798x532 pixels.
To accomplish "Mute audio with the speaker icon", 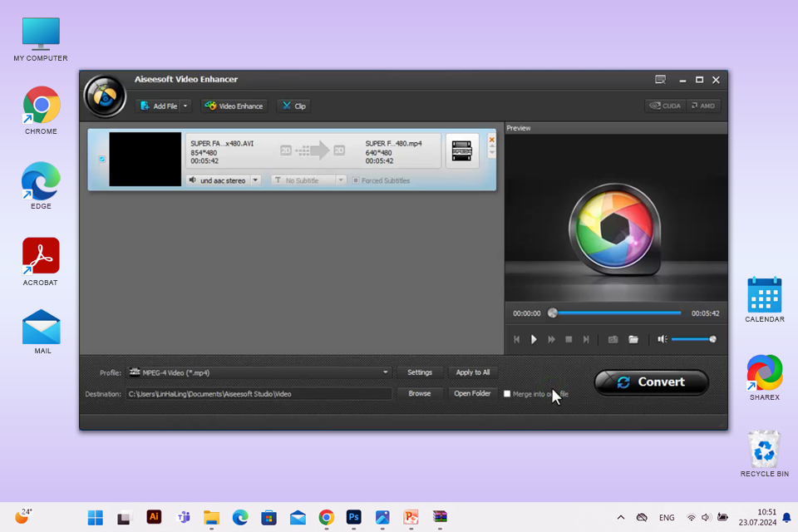I will [x=663, y=339].
